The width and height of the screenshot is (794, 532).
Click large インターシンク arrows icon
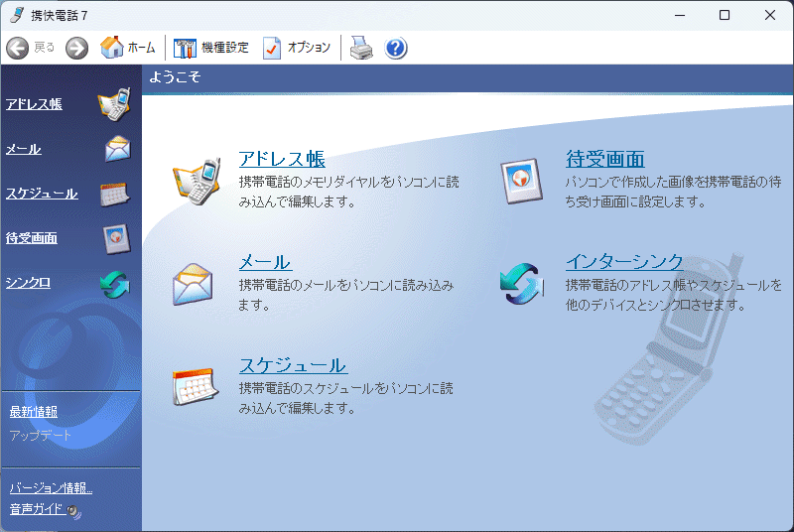[x=522, y=284]
